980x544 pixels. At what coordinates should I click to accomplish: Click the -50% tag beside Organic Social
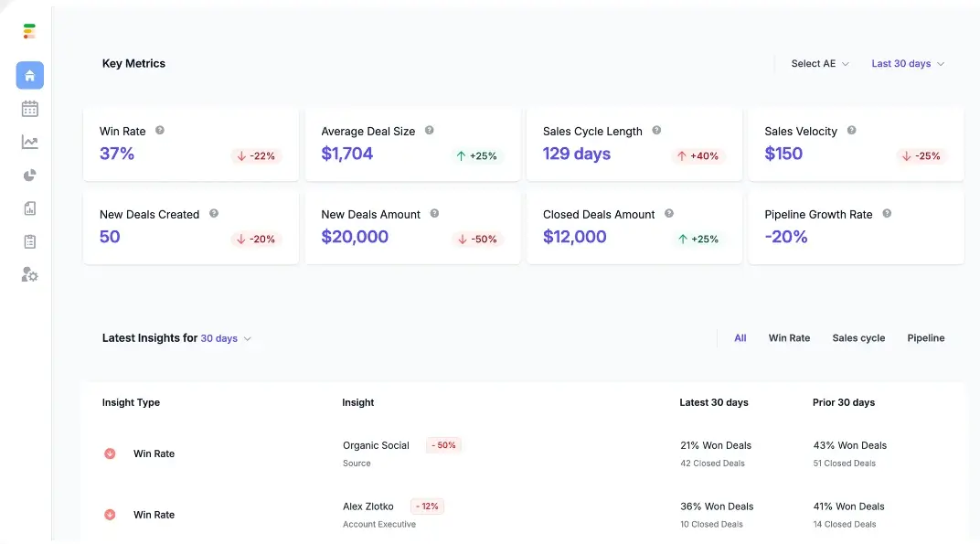pos(443,445)
